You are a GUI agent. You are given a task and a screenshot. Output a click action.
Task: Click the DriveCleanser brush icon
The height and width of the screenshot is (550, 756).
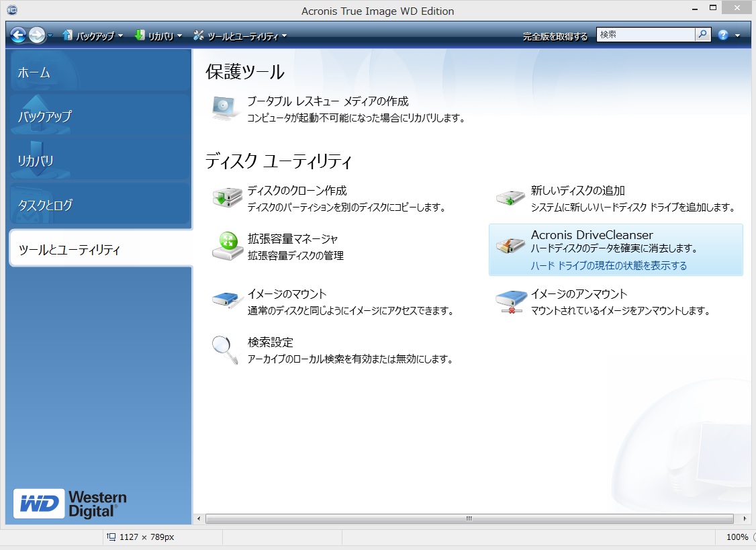tap(510, 245)
